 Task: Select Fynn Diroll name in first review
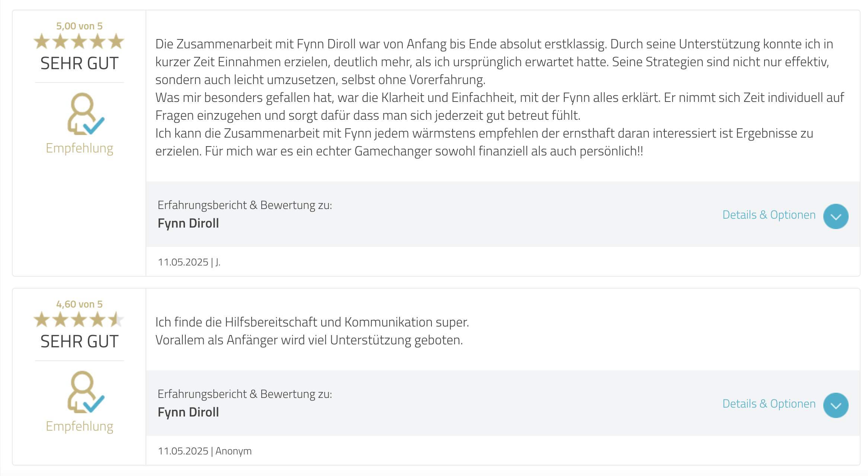click(x=188, y=223)
